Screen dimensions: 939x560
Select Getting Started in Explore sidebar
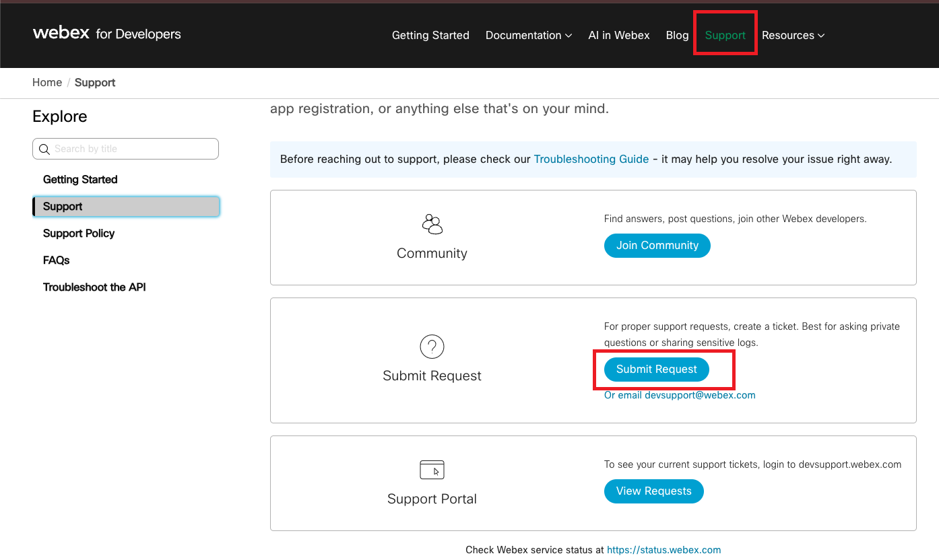click(x=80, y=180)
